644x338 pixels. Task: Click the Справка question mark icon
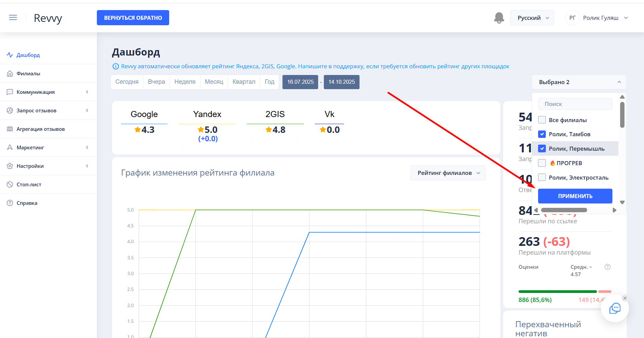point(10,203)
